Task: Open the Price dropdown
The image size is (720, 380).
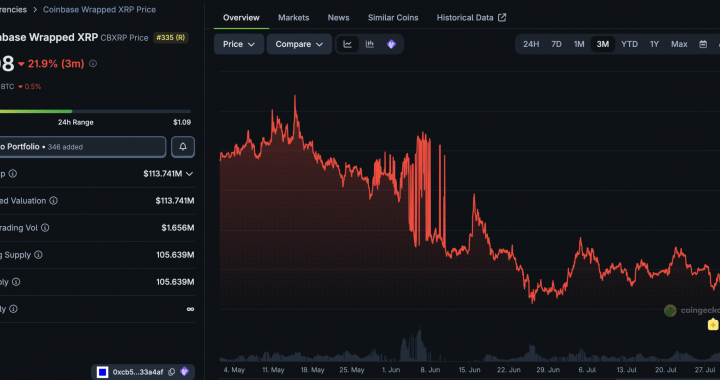Action: (239, 44)
